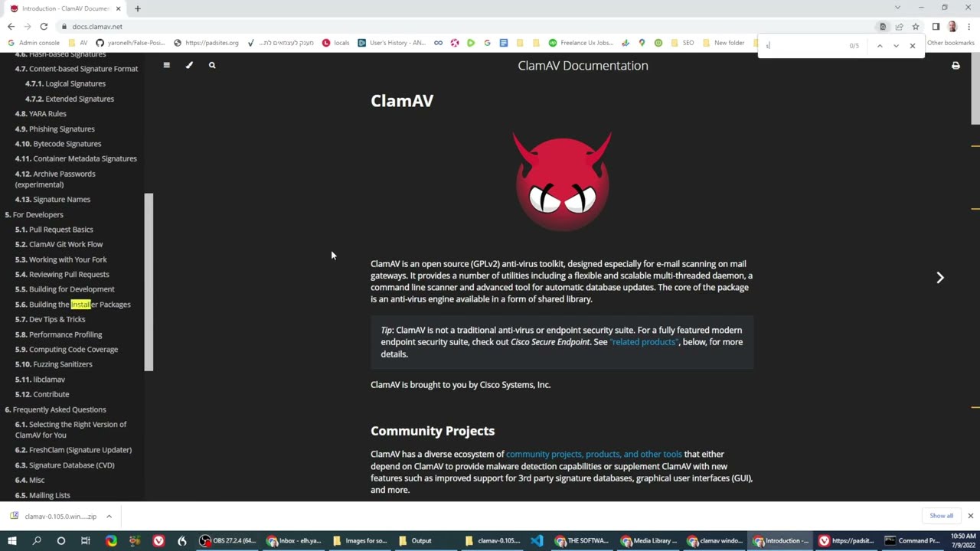Close the find-in-page bar
The width and height of the screenshot is (980, 551).
pyautogui.click(x=913, y=46)
